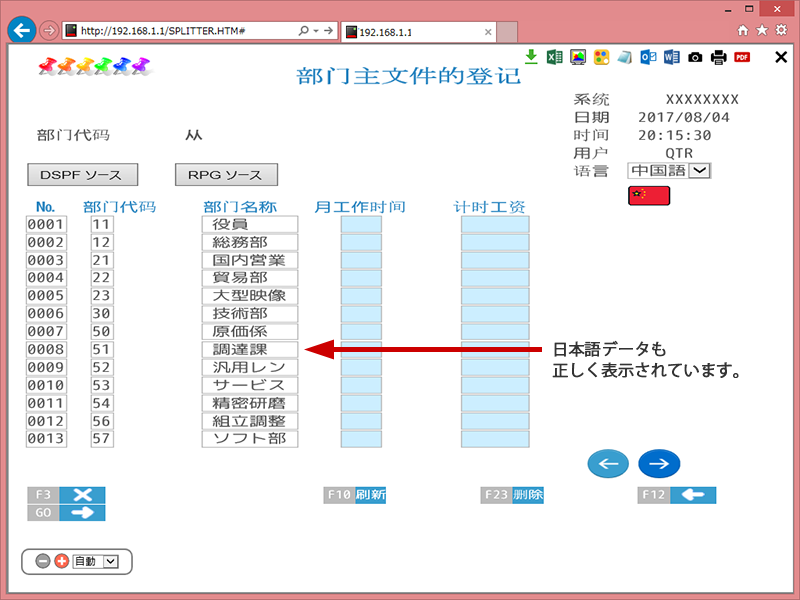Click the browser forward button
The height and width of the screenshot is (600, 800).
coord(49,31)
